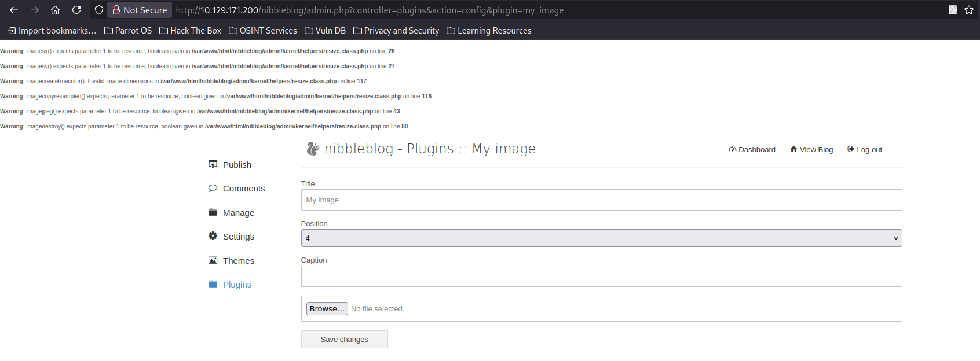The width and height of the screenshot is (980, 361).
Task: Click the browser home icon
Action: (55, 10)
